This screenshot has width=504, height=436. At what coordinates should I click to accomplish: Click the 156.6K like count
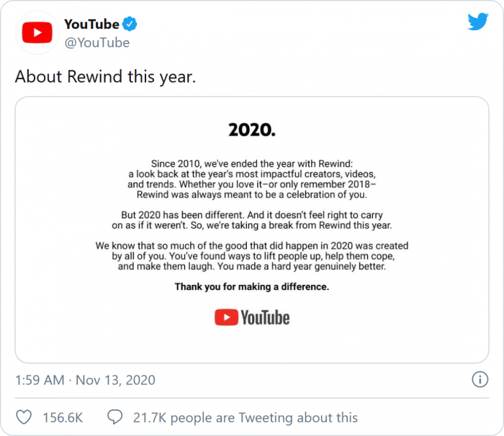[63, 417]
